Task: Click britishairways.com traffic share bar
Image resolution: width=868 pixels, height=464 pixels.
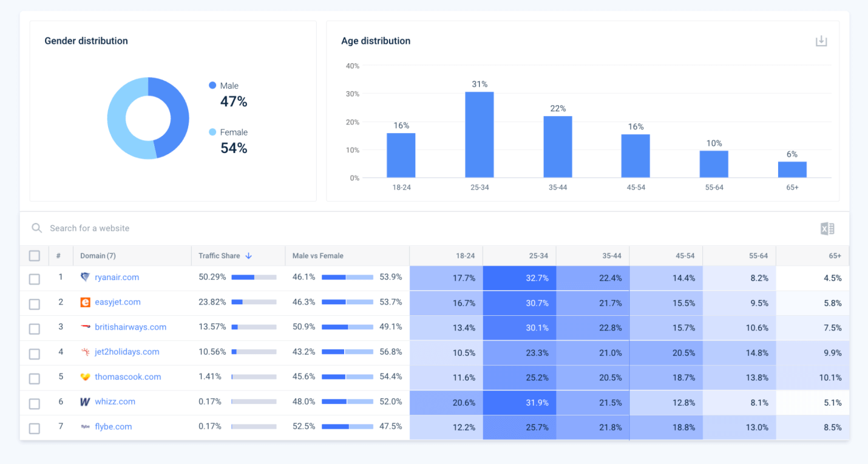Action: tap(254, 327)
